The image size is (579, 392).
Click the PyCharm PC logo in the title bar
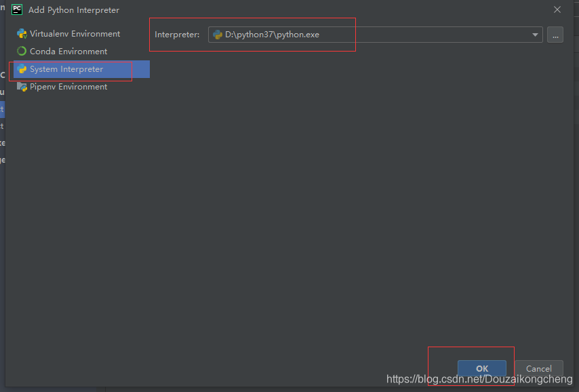coord(16,9)
